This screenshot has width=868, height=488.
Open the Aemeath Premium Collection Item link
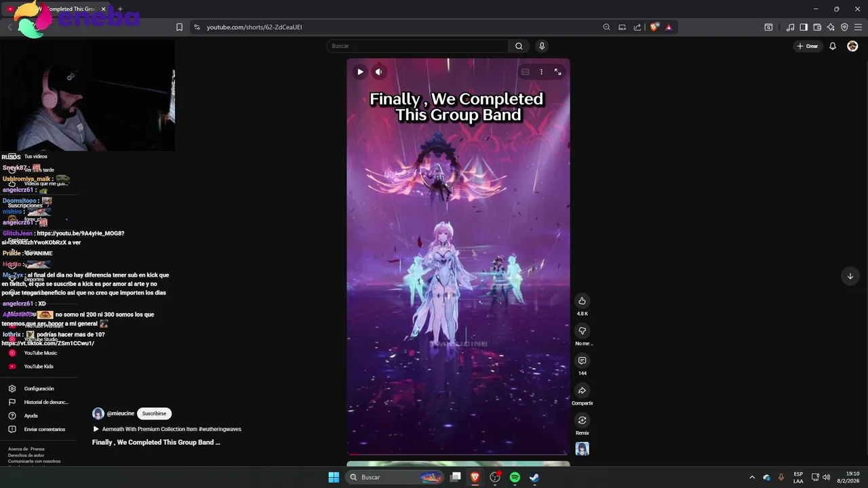[x=171, y=429]
